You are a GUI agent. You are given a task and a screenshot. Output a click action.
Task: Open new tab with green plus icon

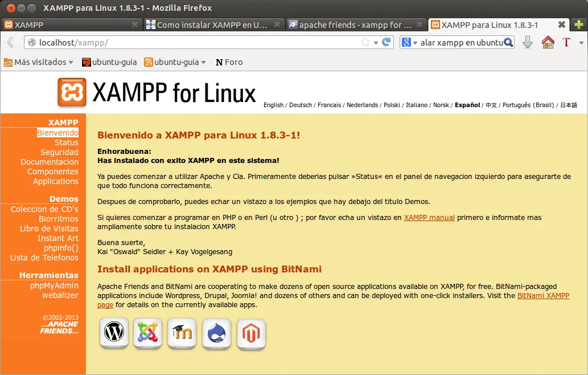579,25
